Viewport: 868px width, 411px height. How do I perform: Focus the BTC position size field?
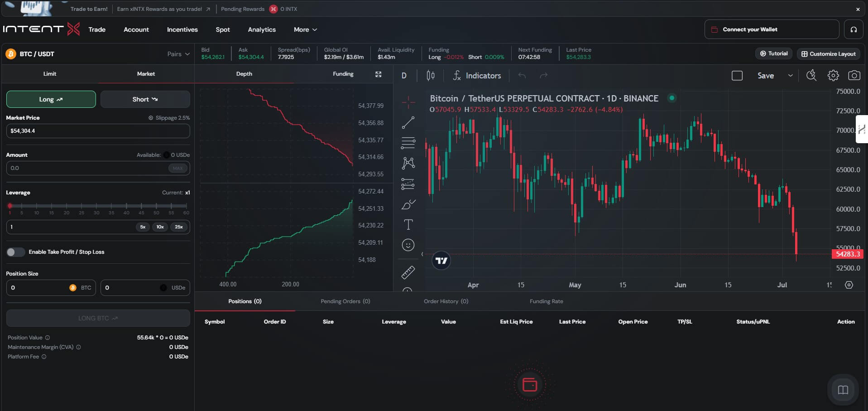pos(51,288)
